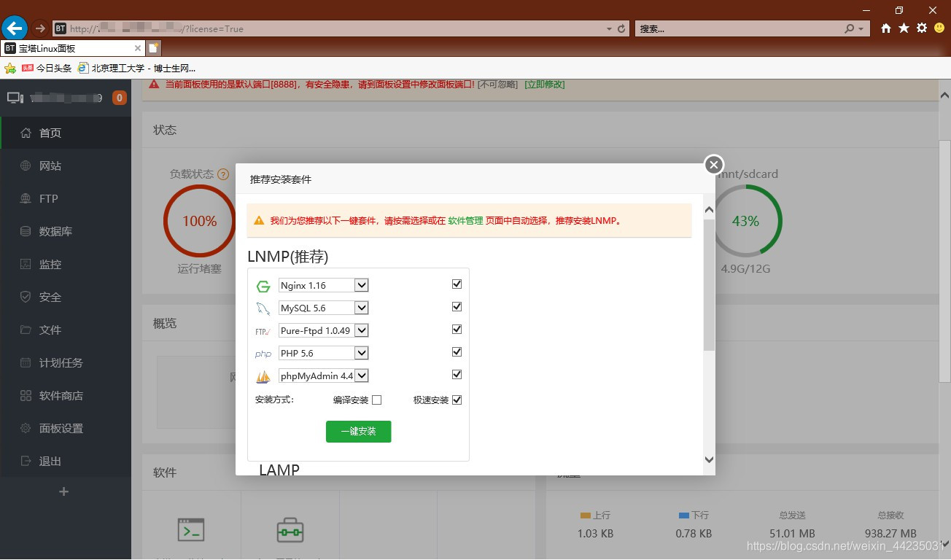Click the search magnifier icon
The height and width of the screenshot is (560, 951).
[x=849, y=29]
